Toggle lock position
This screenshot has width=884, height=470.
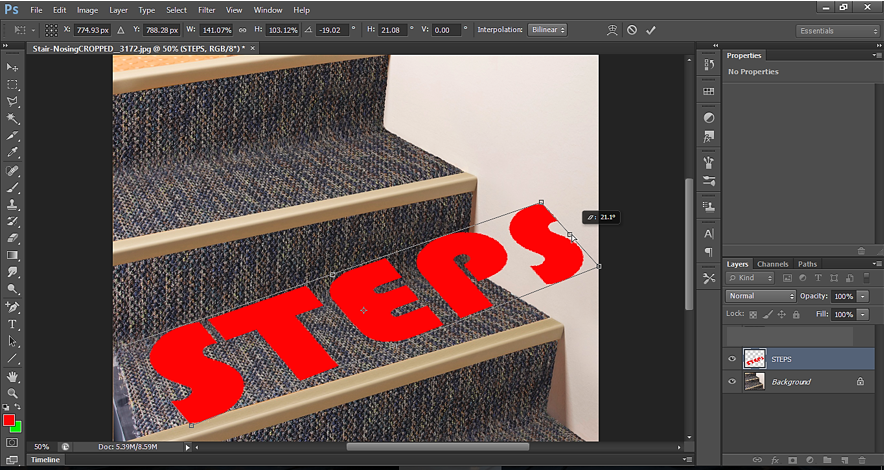(781, 314)
